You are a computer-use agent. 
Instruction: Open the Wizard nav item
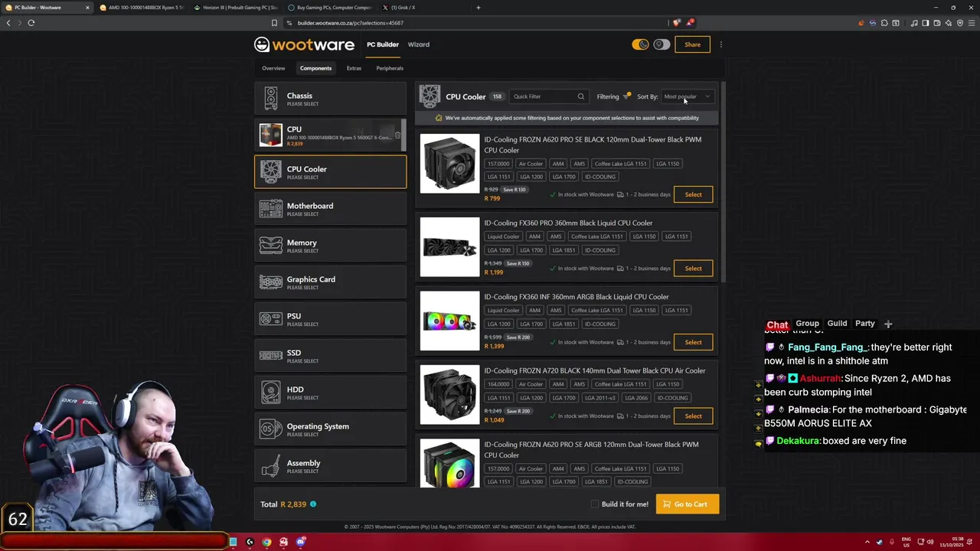pyautogui.click(x=418, y=44)
